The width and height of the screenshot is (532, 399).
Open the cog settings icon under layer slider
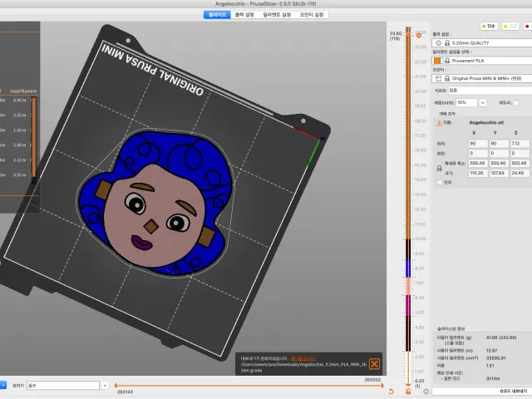pos(426,392)
